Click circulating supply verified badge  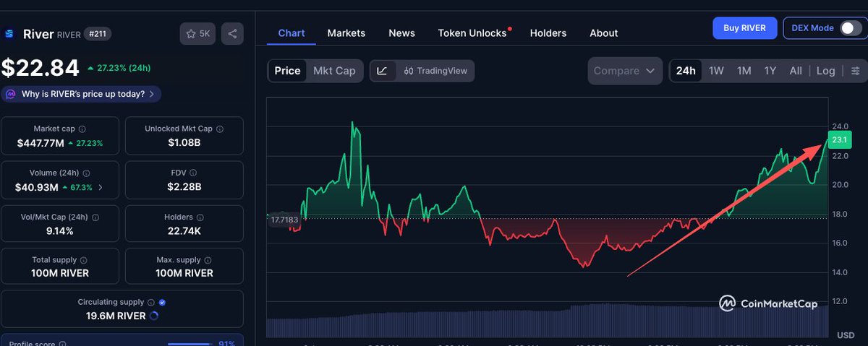coord(162,303)
